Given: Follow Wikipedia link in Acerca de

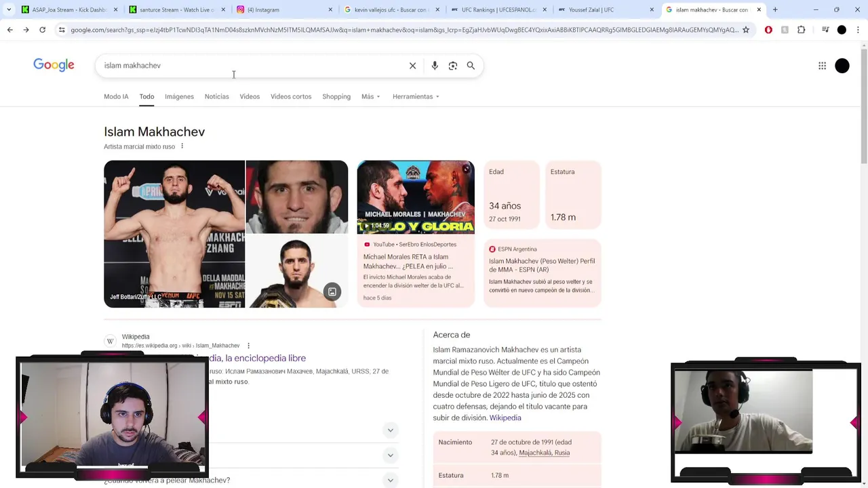Looking at the screenshot, I should [505, 418].
